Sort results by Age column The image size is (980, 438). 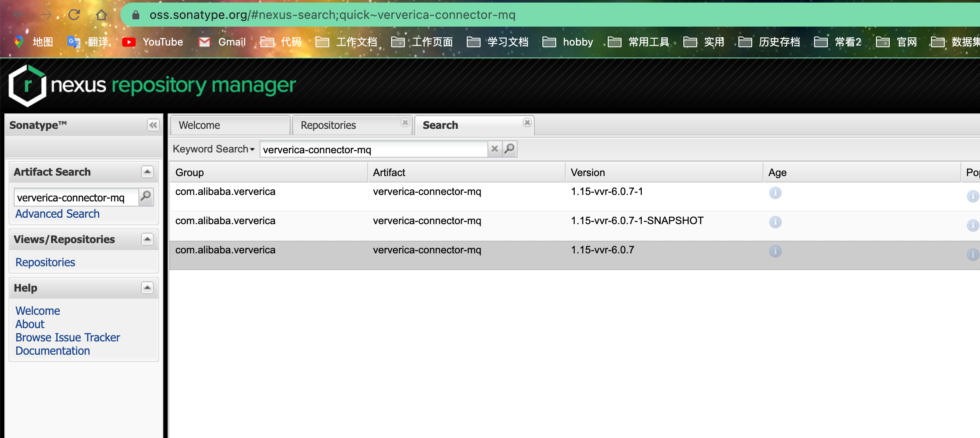(862, 173)
